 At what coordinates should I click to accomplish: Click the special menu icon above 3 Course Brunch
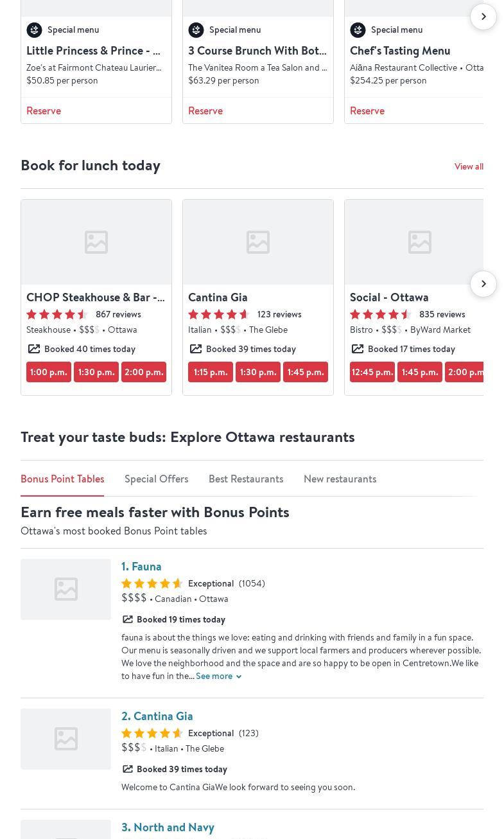(x=196, y=30)
